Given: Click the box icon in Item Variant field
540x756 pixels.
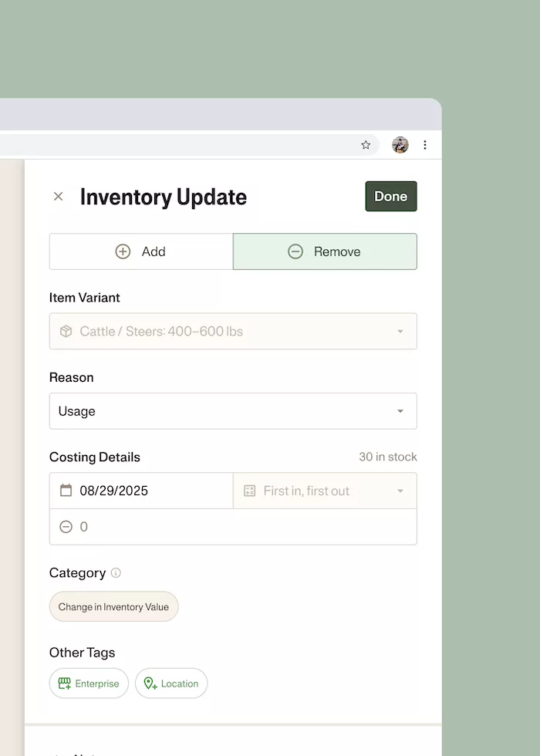Looking at the screenshot, I should tap(66, 332).
